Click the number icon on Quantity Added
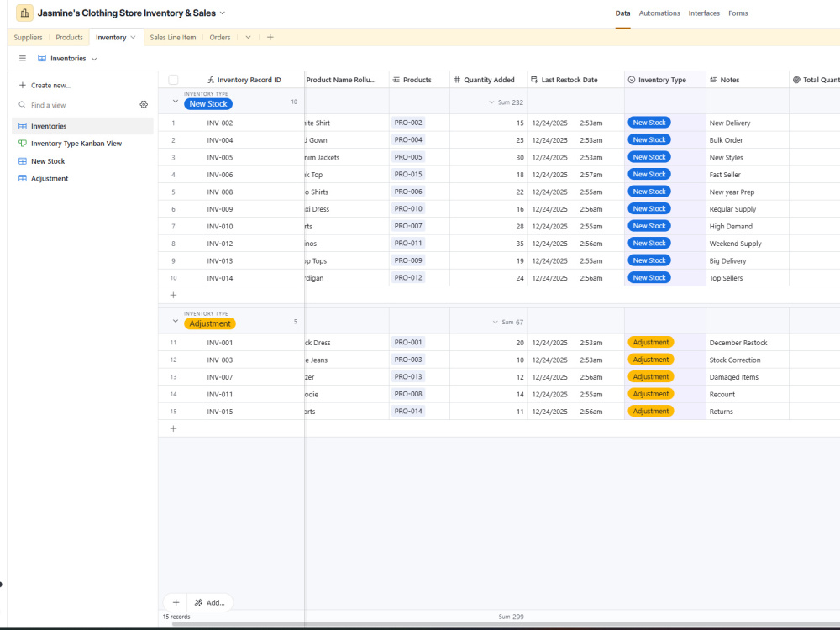This screenshot has height=630, width=840. pyautogui.click(x=457, y=80)
